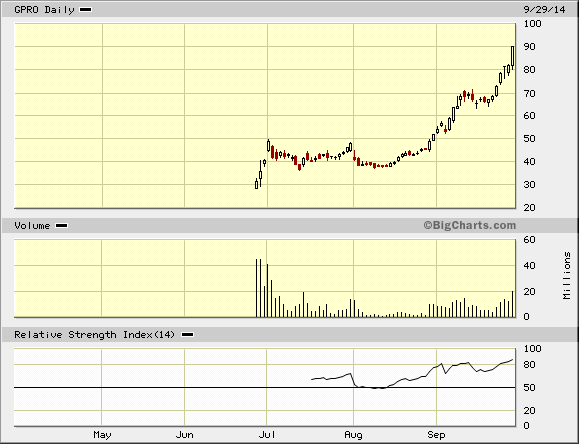Click the final volume bar reaching 20 million

pos(513,304)
